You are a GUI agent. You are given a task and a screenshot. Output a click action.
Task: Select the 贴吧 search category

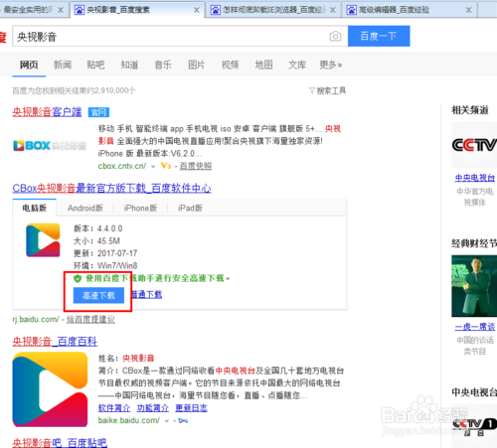pyautogui.click(x=95, y=65)
